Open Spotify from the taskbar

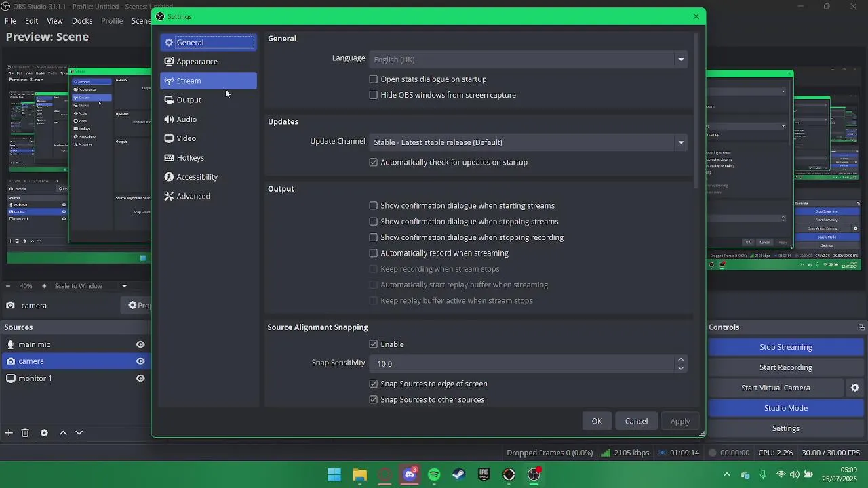(434, 474)
